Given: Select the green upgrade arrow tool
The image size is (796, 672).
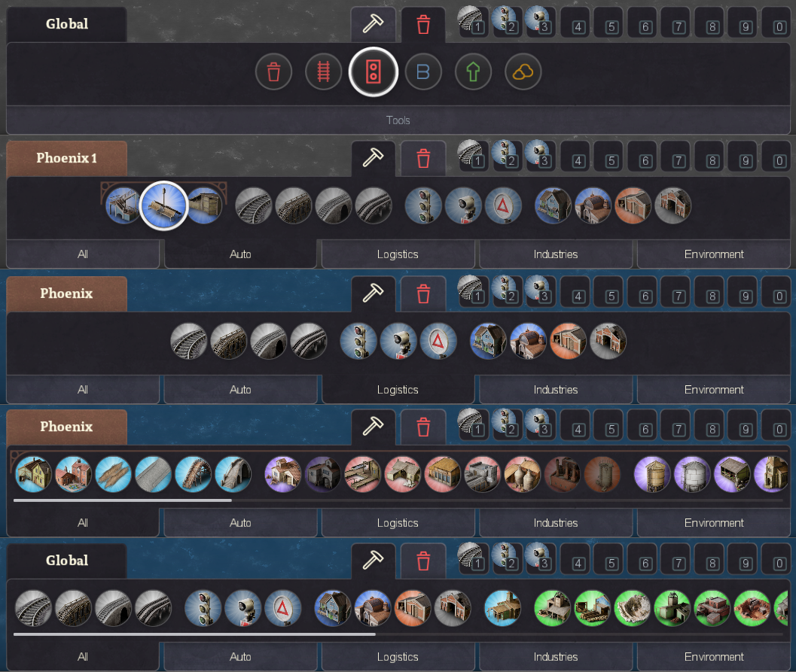Looking at the screenshot, I should coord(473,71).
